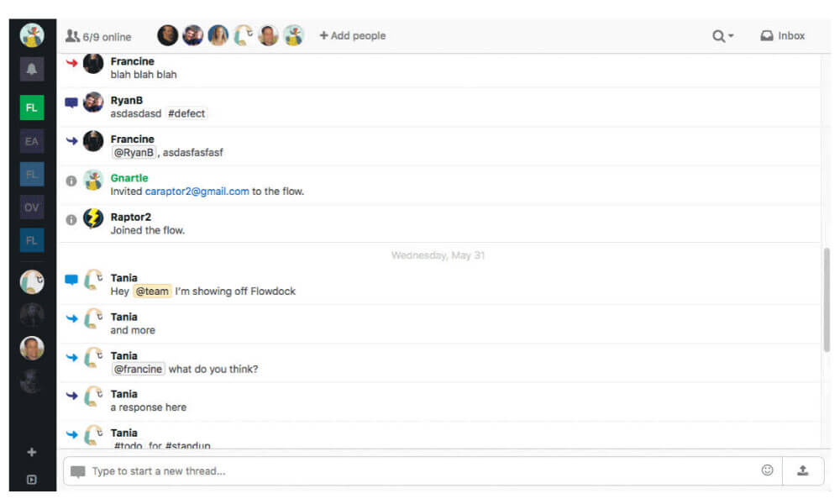Open caraptor2@gmail.com link
Viewport: 840px width, 504px height.
click(197, 192)
